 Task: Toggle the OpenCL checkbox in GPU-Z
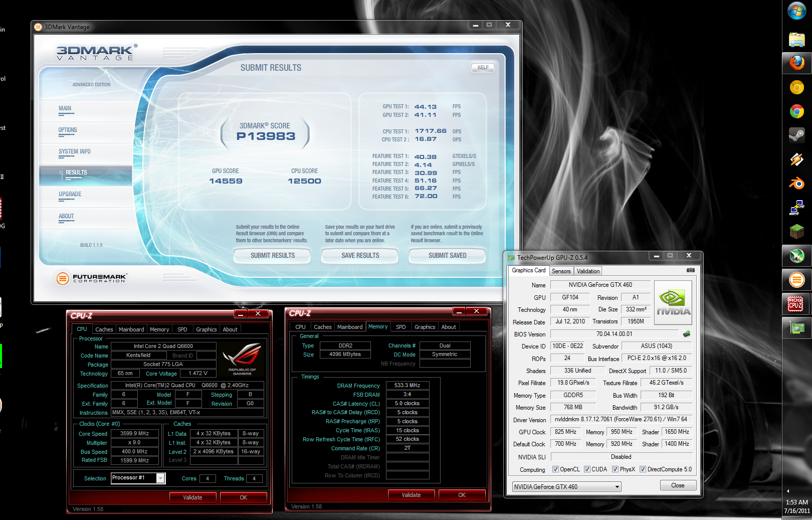555,469
